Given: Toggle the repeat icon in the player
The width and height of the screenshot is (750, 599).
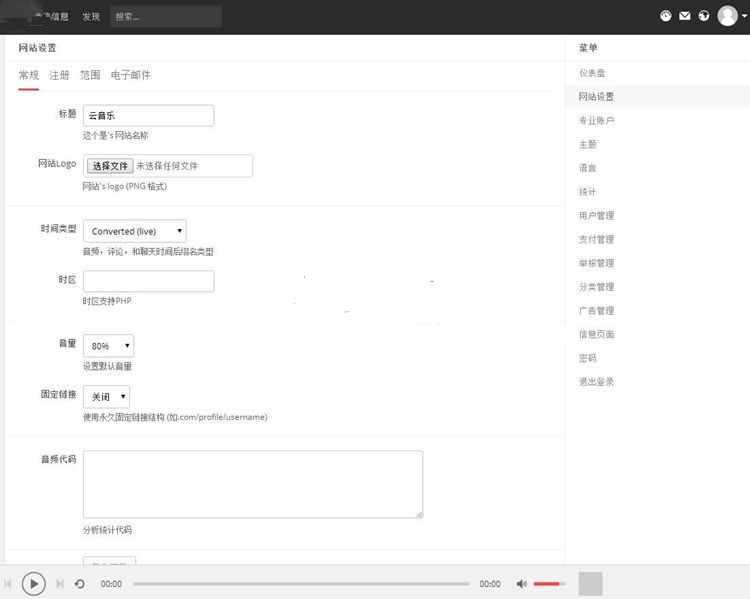Looking at the screenshot, I should (x=80, y=583).
